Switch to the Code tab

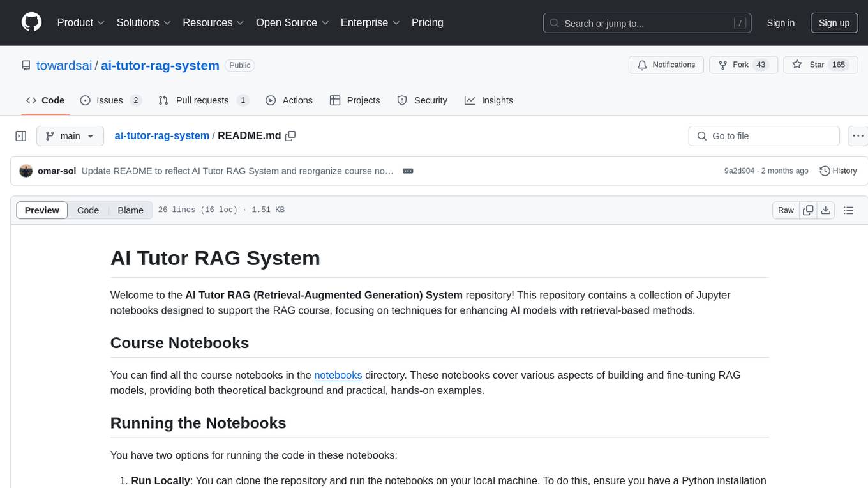coord(45,100)
